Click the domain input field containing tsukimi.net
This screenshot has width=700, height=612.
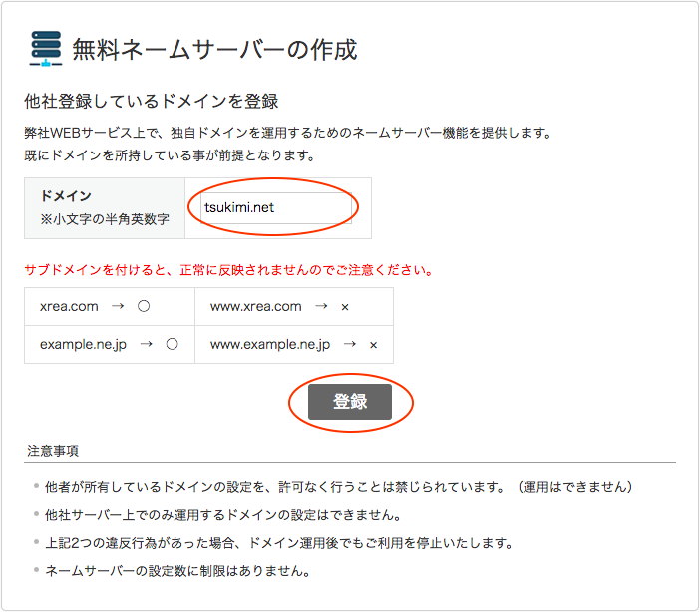(x=276, y=208)
